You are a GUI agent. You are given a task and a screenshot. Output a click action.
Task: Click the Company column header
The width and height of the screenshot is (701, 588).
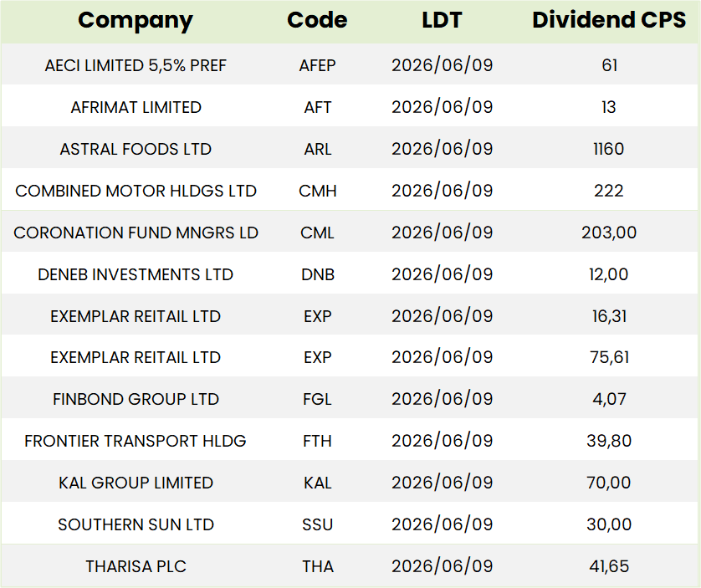pos(136,21)
